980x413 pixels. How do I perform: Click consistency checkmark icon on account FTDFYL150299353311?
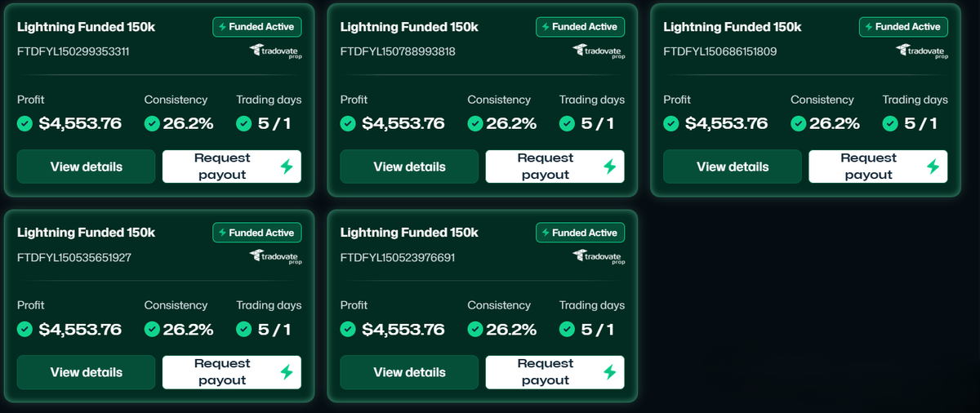(152, 124)
